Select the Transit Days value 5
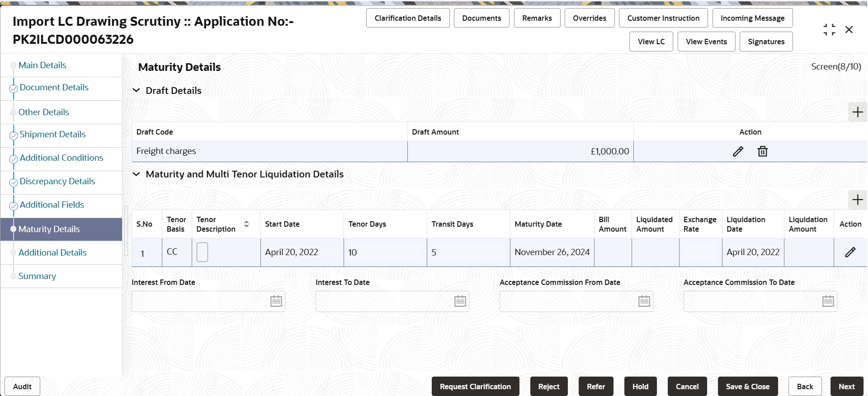868x396 pixels. click(468, 252)
